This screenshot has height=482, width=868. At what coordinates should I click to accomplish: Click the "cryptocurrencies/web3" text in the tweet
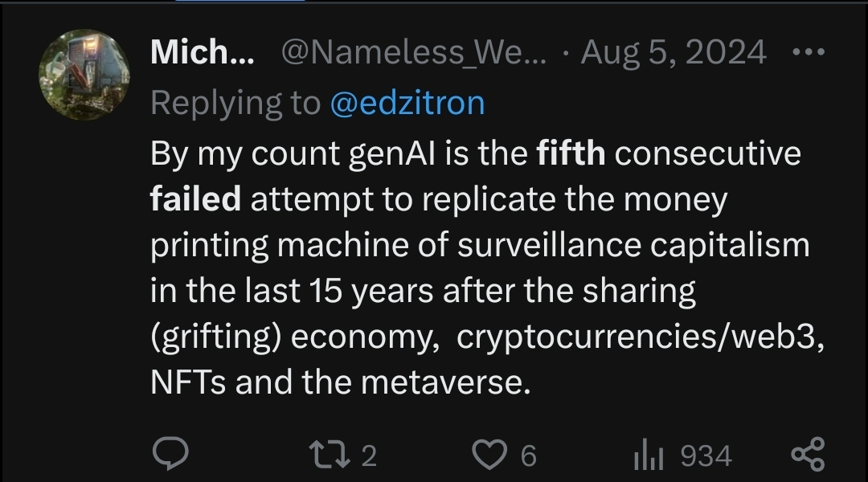[x=641, y=337]
